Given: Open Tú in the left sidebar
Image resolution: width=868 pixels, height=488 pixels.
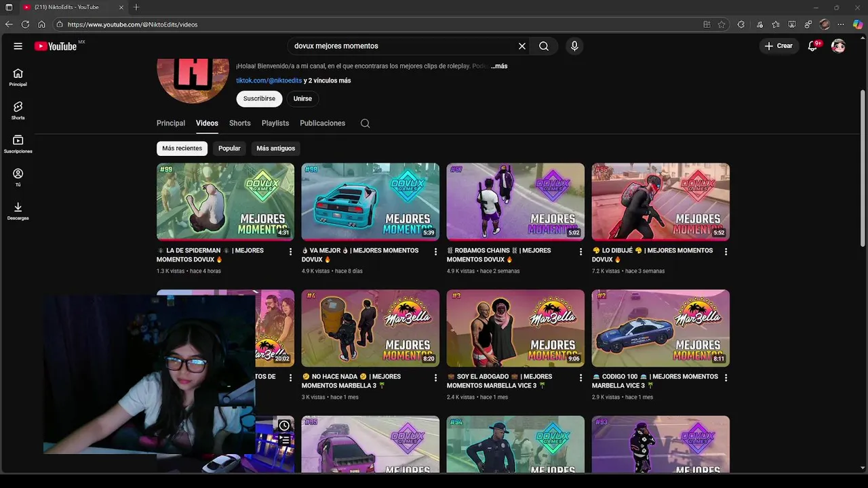Looking at the screenshot, I should coord(18,178).
